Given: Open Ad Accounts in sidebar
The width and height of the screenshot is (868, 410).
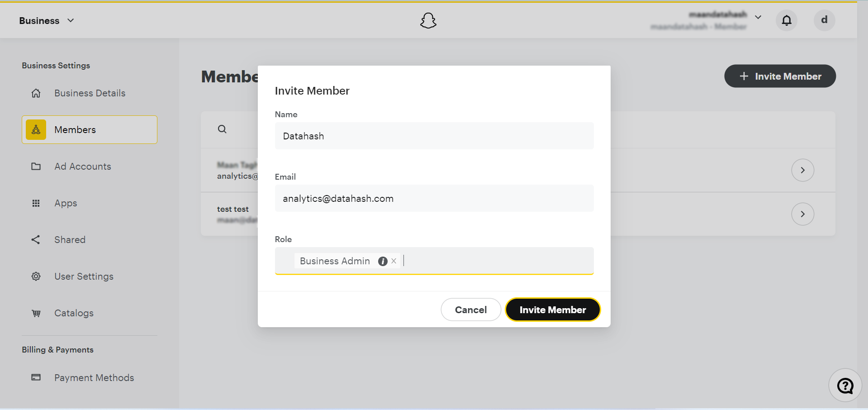Looking at the screenshot, I should [83, 167].
